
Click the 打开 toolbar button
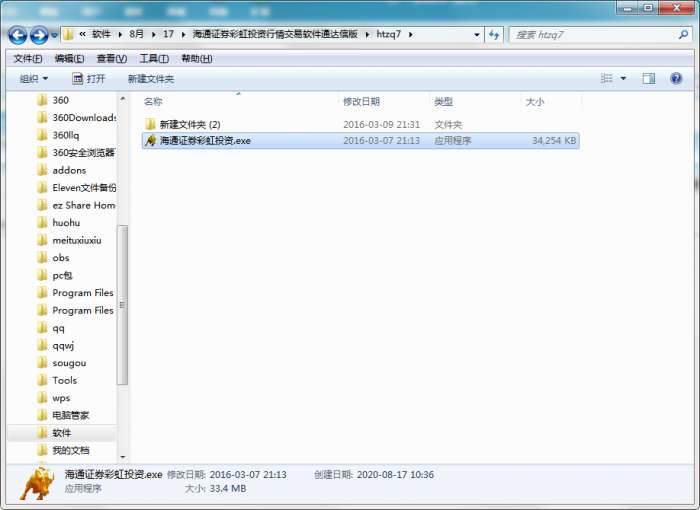coord(88,79)
